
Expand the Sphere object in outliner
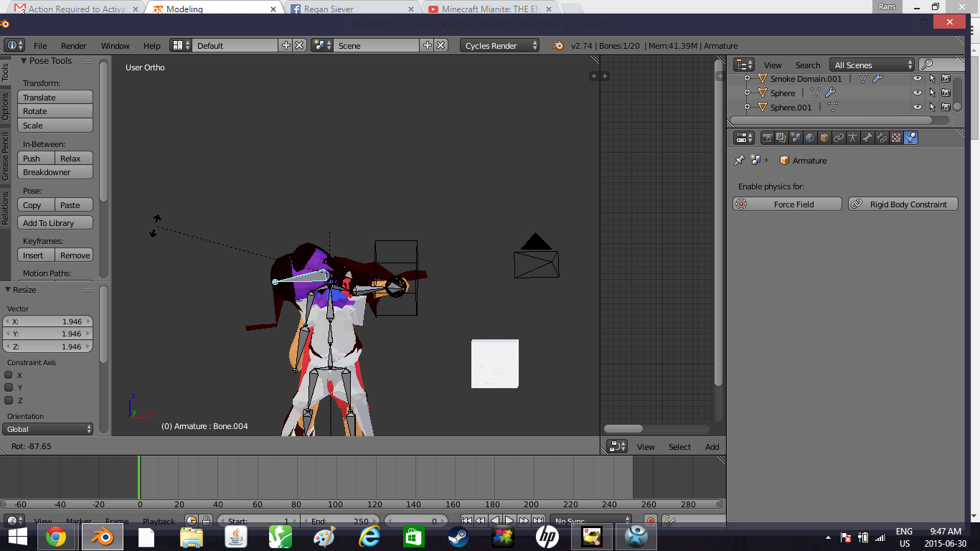point(747,93)
